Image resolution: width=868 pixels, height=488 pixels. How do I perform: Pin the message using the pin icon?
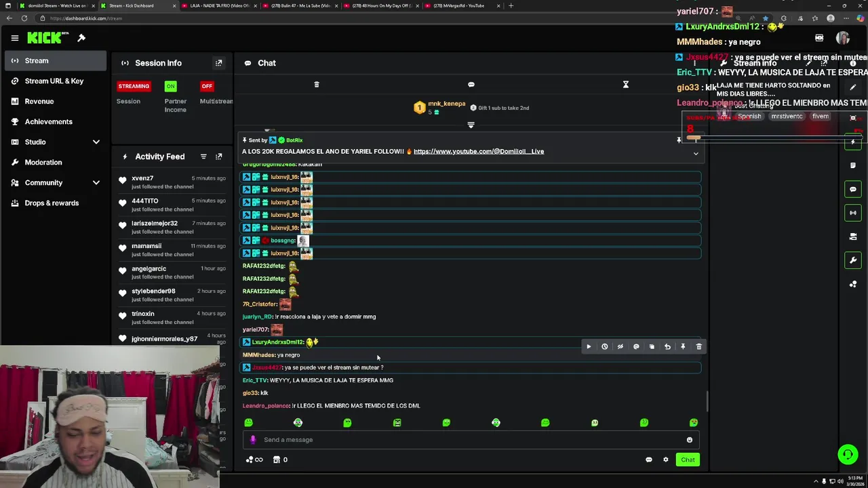click(683, 346)
